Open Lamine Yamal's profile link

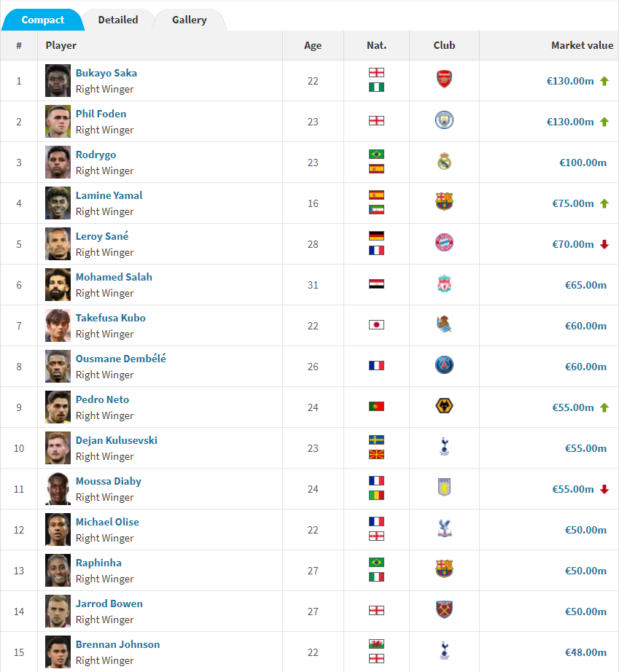(x=109, y=195)
